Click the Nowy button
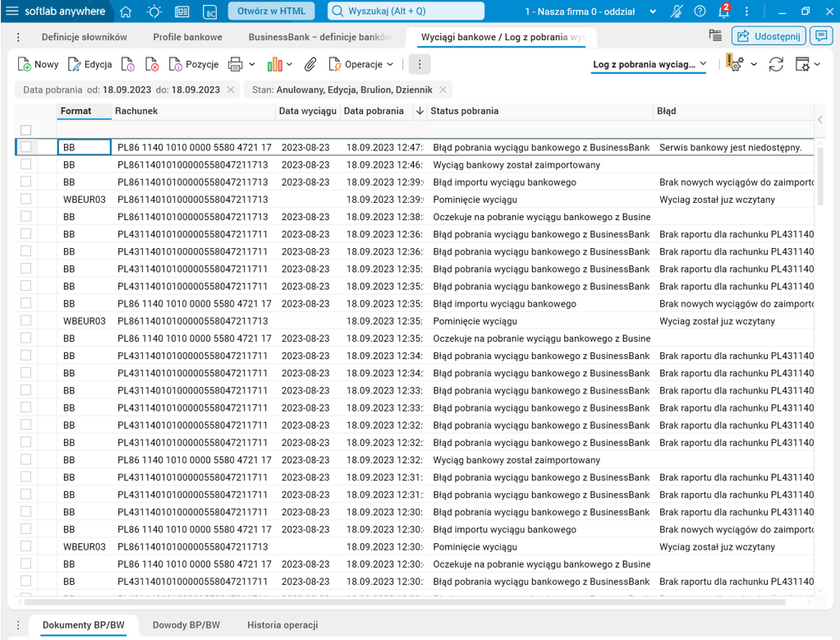The height and width of the screenshot is (640, 840). [38, 64]
